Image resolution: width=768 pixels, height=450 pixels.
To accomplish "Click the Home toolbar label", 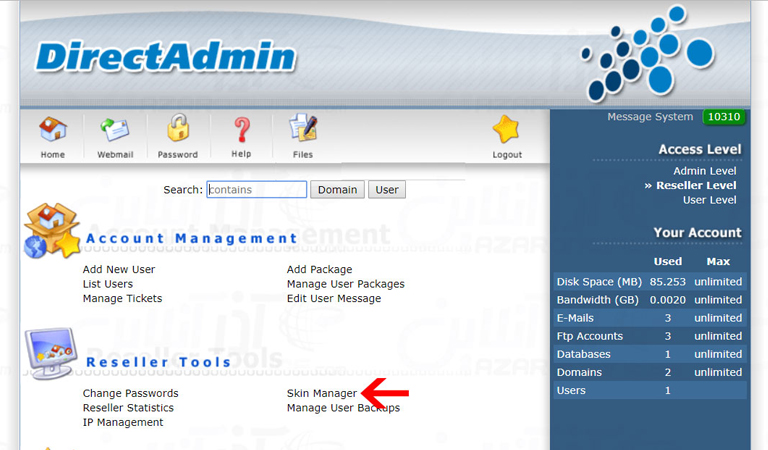I will click(x=53, y=155).
